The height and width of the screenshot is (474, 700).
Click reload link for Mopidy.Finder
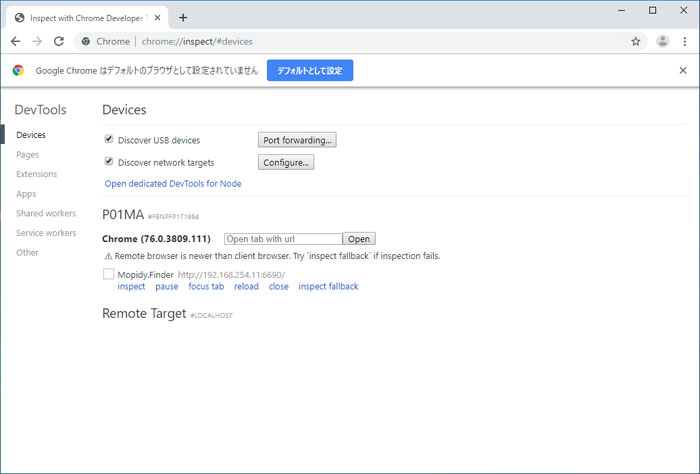tap(246, 287)
